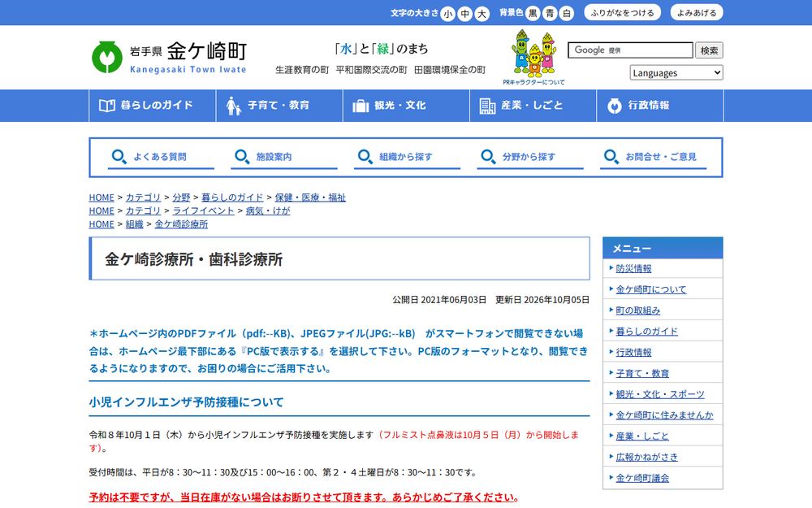Open the Languages dropdown

tap(676, 72)
